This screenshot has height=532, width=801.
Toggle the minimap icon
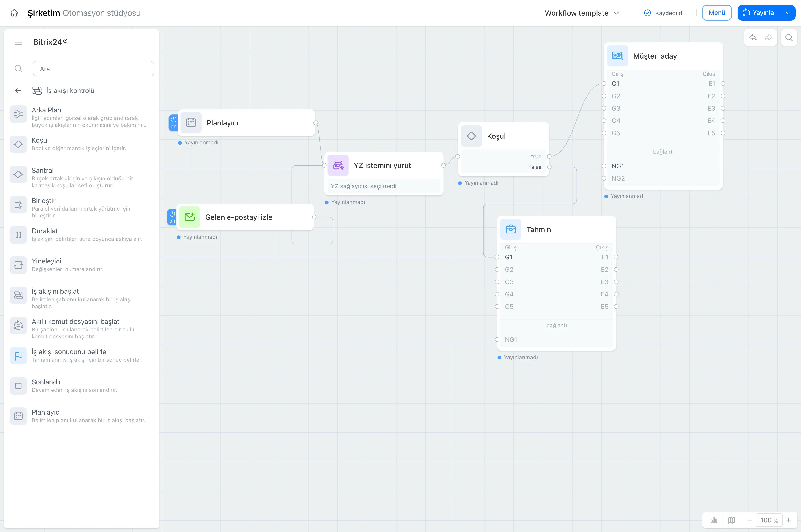click(x=731, y=520)
